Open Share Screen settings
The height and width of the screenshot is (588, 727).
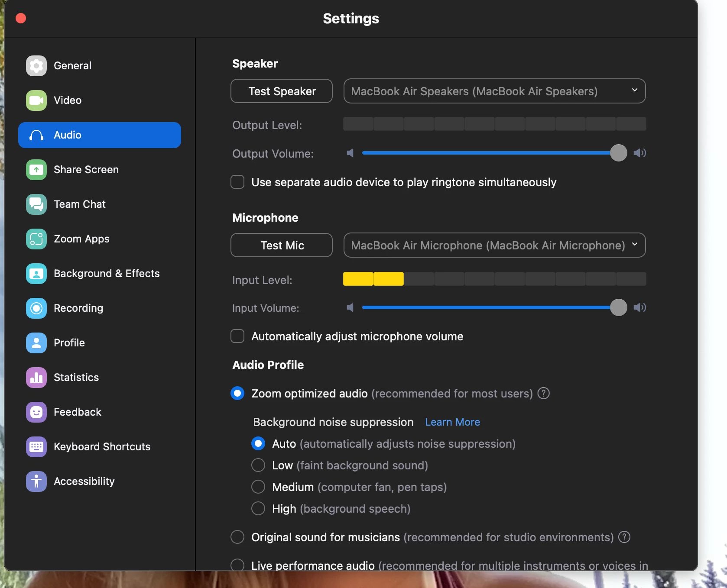click(x=100, y=170)
